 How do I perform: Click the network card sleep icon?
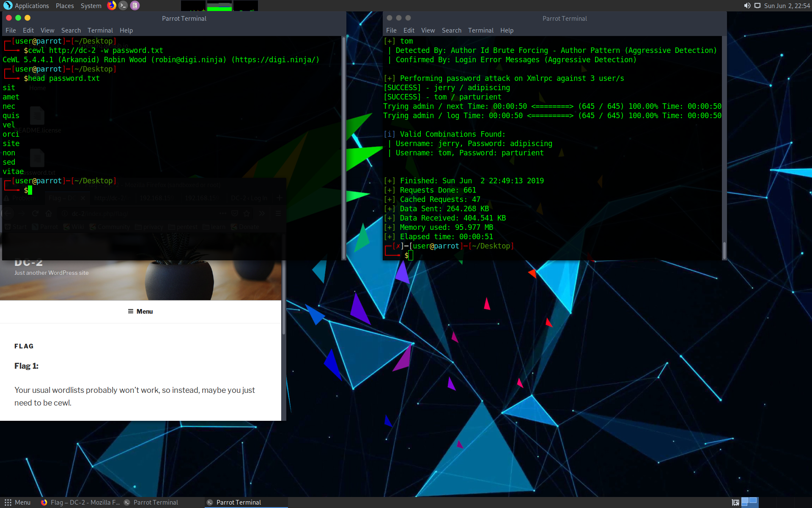point(735,502)
